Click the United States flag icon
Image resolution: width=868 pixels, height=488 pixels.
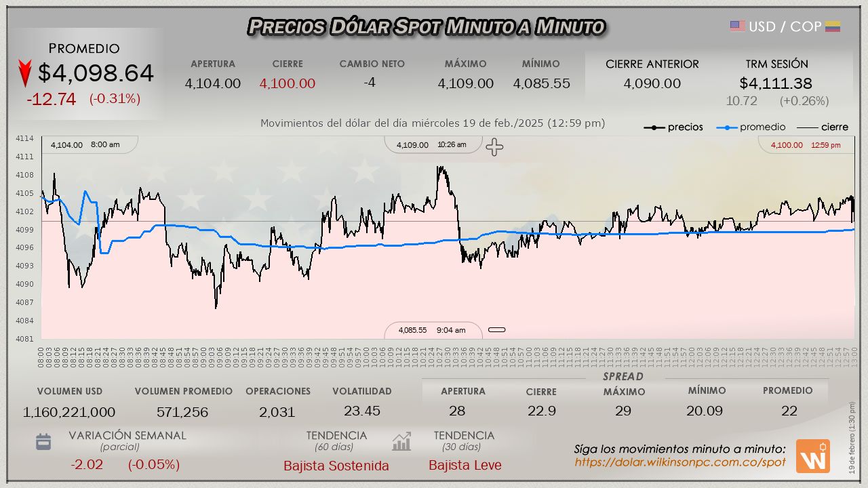coord(738,26)
